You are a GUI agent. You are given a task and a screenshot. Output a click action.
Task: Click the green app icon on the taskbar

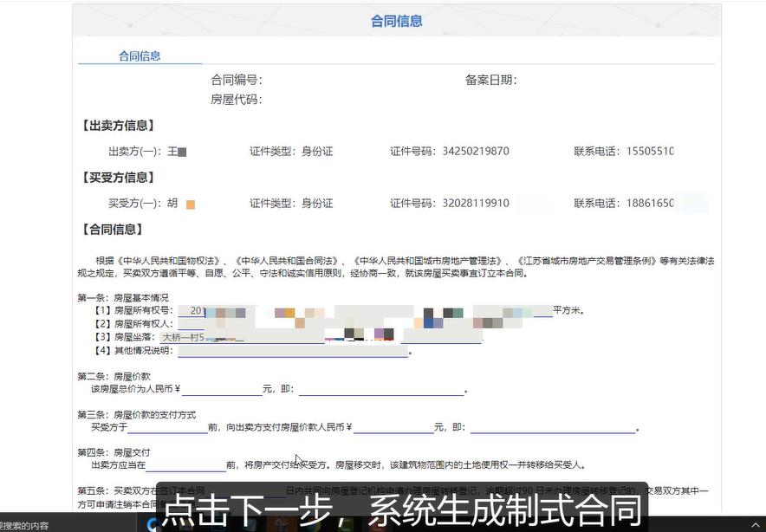(347, 523)
